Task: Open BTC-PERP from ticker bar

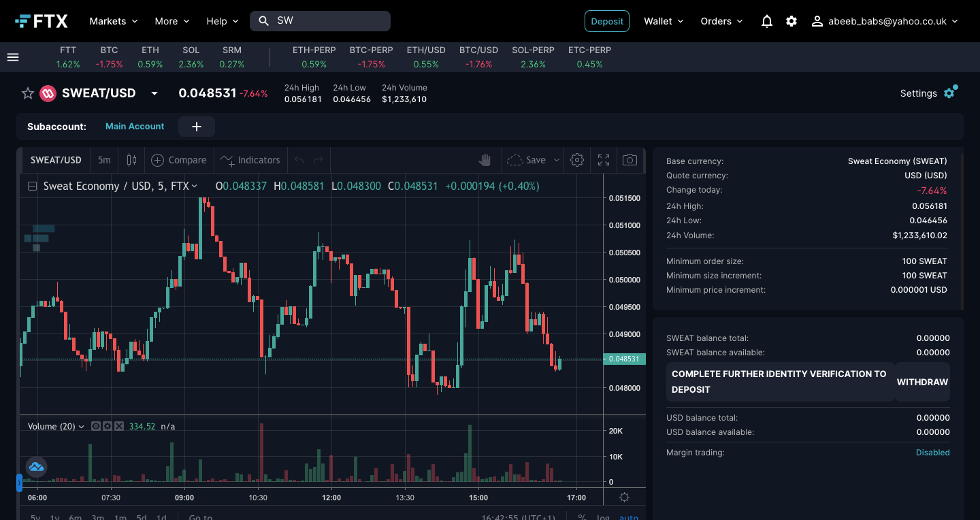Action: point(371,57)
